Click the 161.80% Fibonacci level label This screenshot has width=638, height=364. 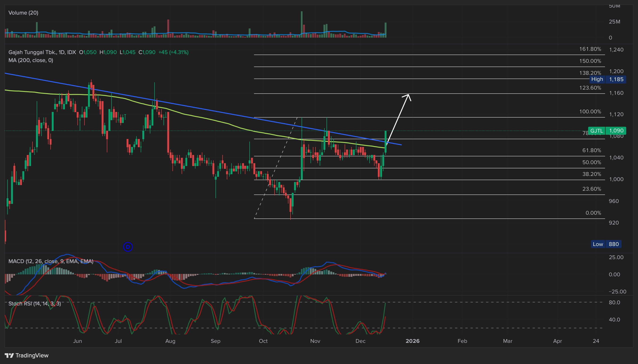point(590,49)
